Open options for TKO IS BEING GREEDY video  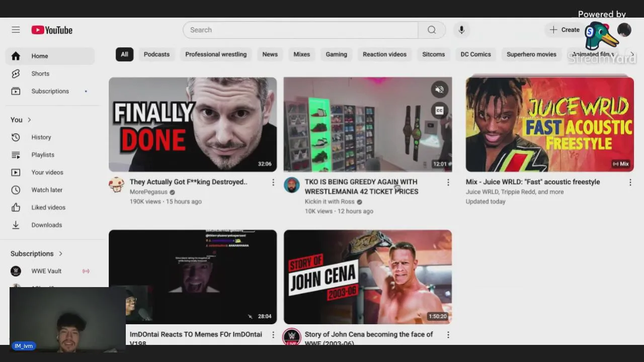[448, 183]
